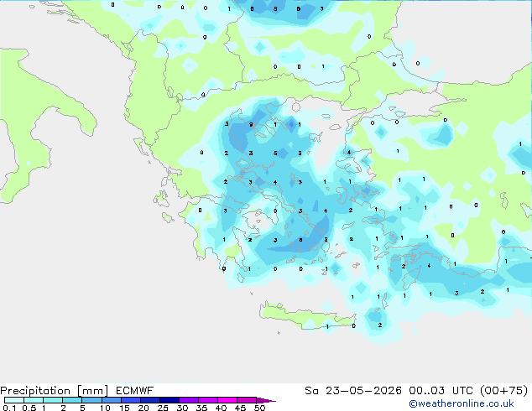
Task: Pick the 20–25 mm legend color swatch
Action: tap(150, 400)
